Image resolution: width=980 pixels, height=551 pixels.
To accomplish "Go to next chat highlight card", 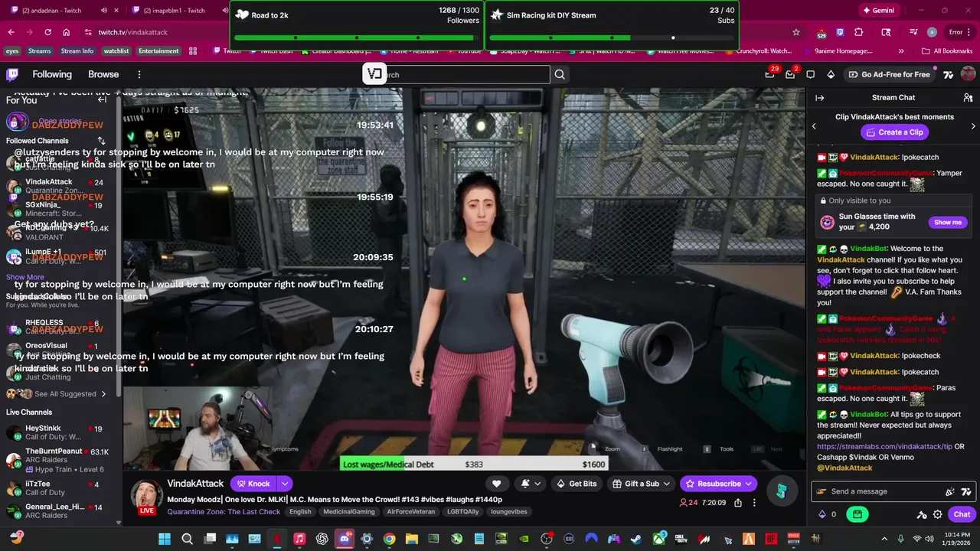I will [x=973, y=126].
